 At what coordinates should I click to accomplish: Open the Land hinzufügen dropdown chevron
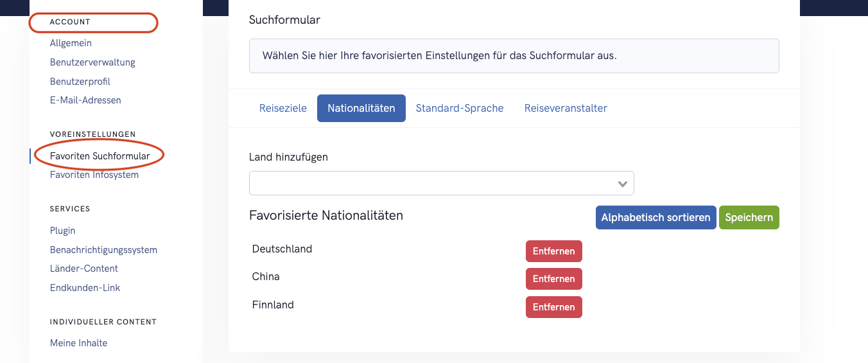[622, 184]
